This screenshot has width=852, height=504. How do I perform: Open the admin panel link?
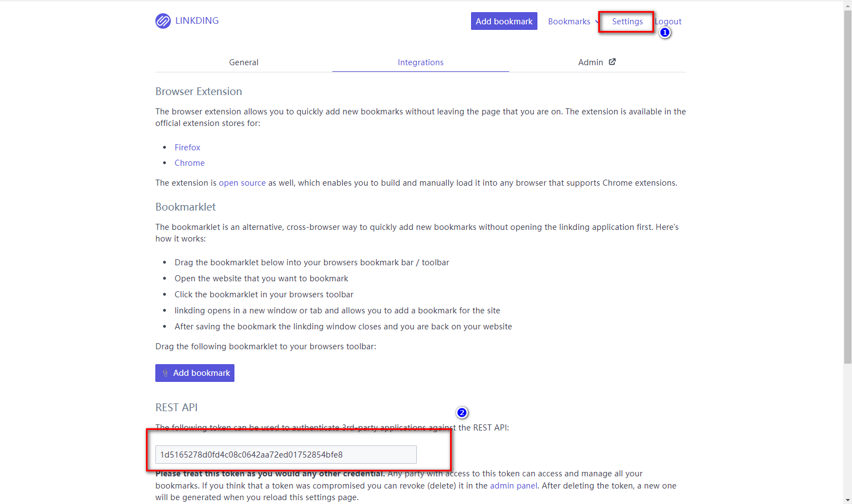click(x=514, y=486)
